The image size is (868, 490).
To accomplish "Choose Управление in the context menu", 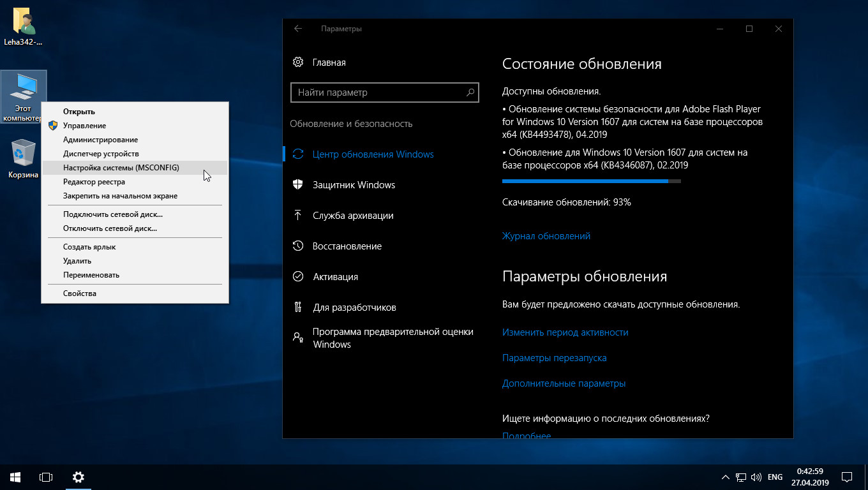I will click(x=135, y=126).
